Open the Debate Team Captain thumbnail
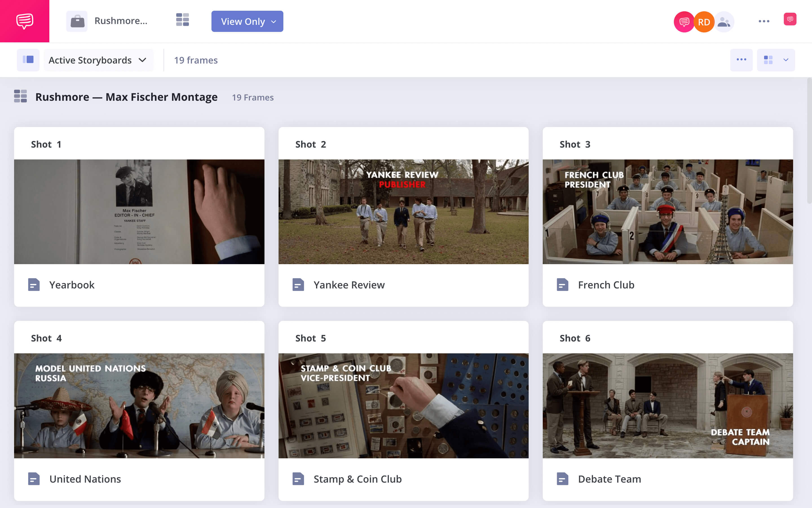 [x=668, y=406]
